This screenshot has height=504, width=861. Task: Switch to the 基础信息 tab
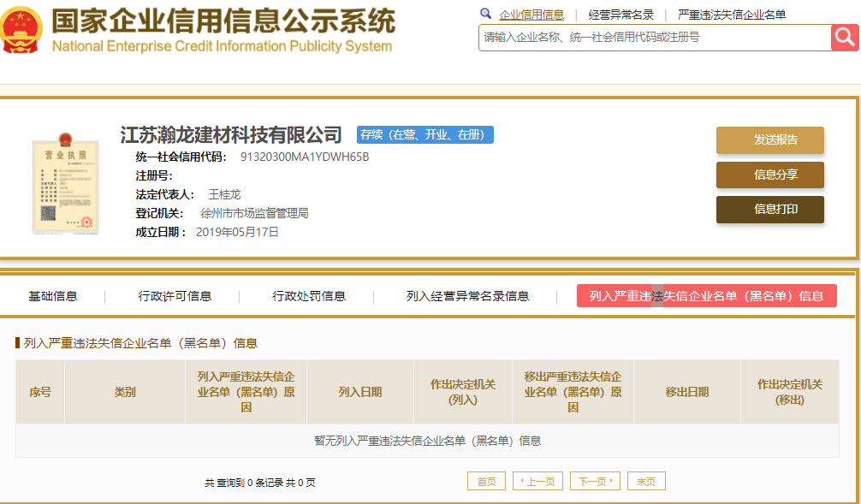(x=53, y=296)
